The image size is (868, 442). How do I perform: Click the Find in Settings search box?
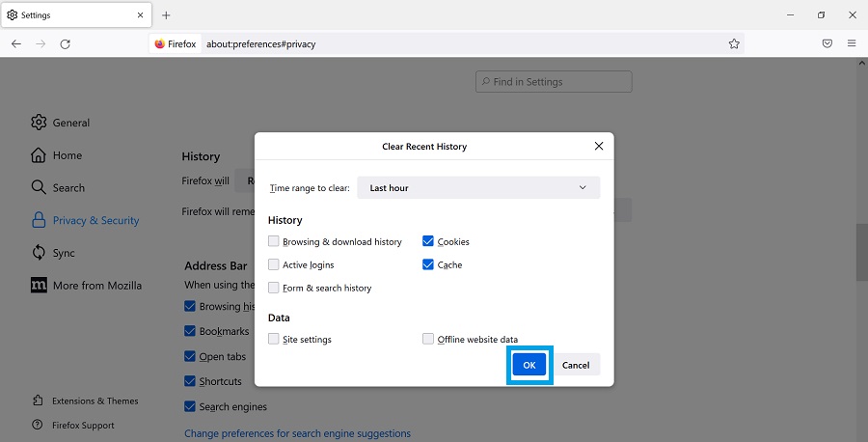[554, 81]
